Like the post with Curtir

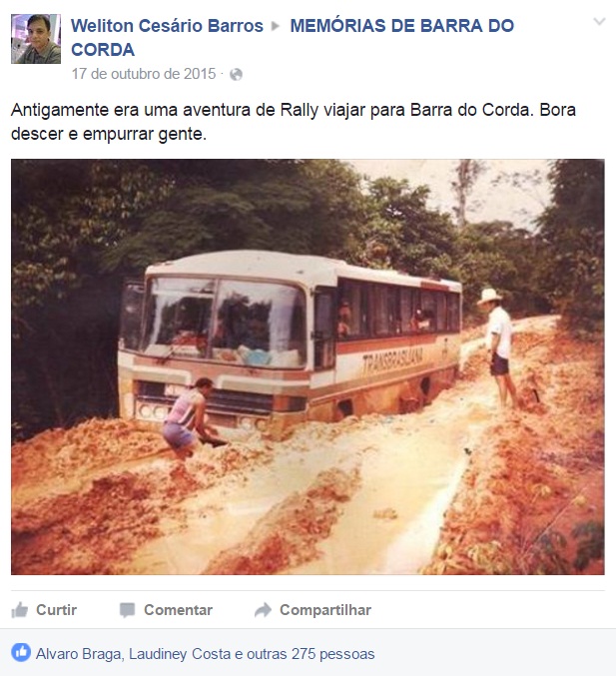[57, 610]
